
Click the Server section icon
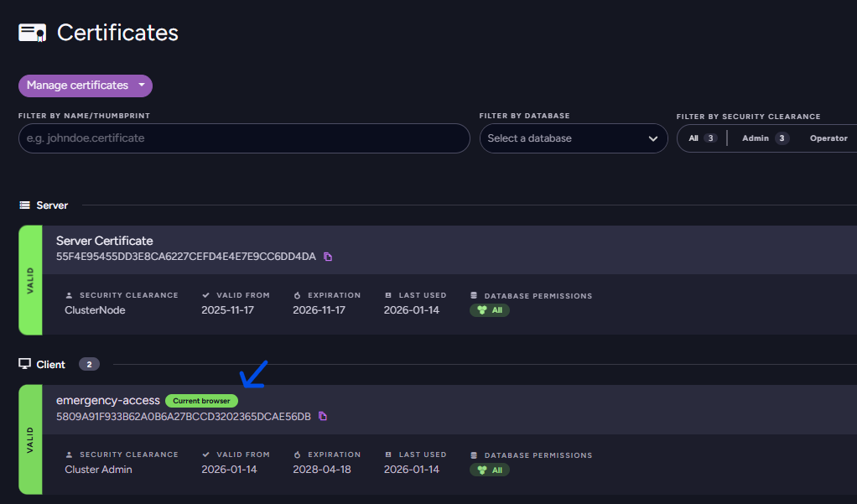tap(25, 205)
